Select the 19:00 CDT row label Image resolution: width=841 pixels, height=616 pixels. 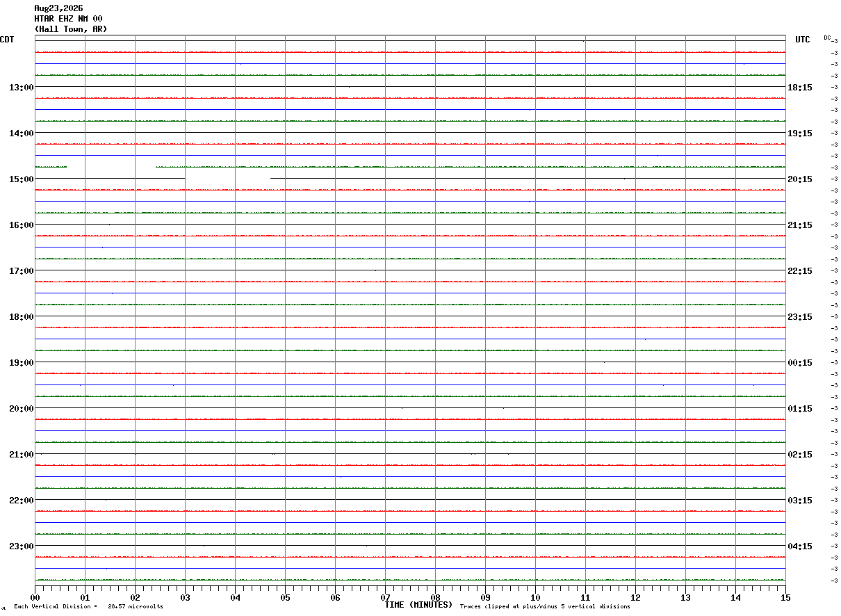click(x=21, y=362)
